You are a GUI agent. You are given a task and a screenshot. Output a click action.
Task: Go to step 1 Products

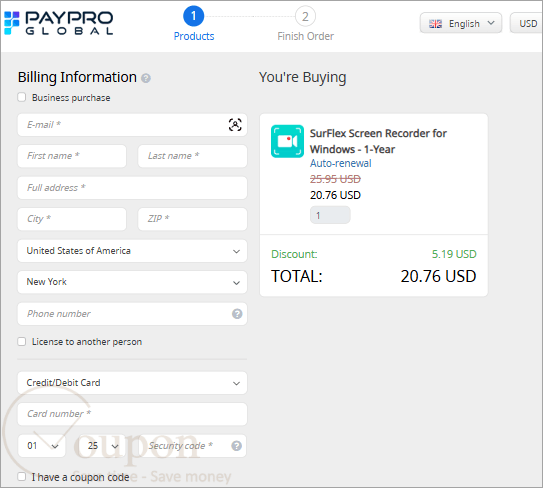194,24
